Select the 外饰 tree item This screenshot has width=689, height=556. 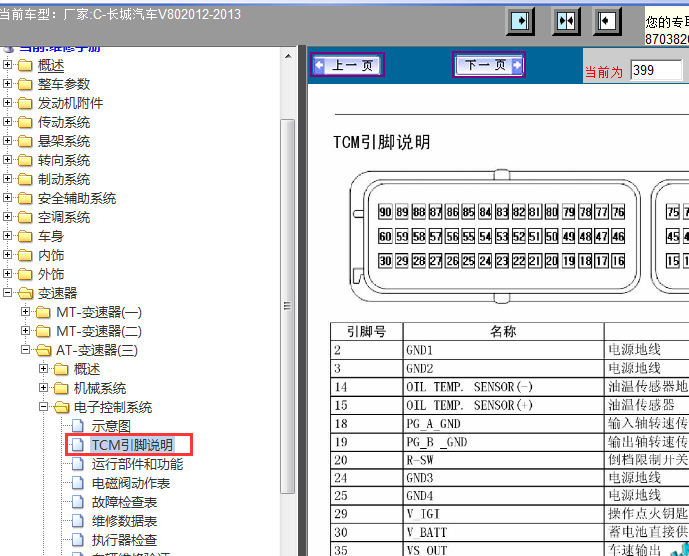[x=51, y=274]
